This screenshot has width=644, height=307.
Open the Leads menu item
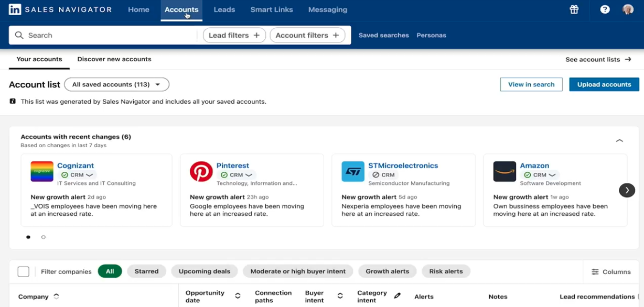[224, 9]
